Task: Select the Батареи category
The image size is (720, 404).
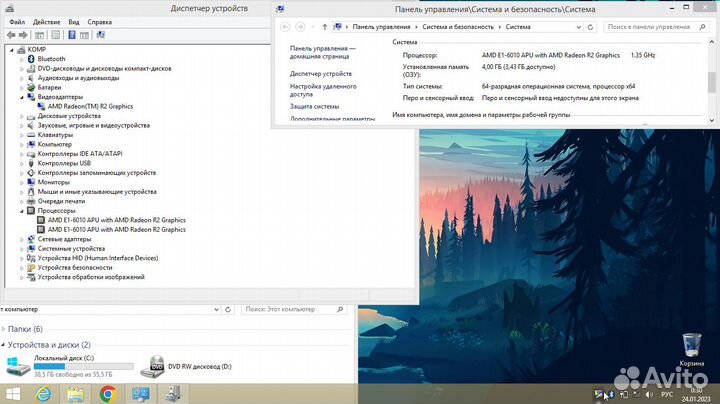Action: 49,87
